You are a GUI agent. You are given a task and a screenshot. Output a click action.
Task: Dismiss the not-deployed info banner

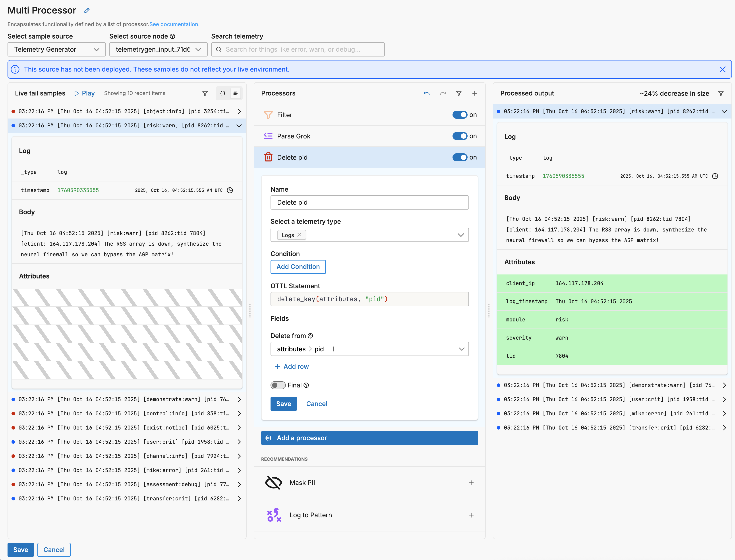[722, 69]
